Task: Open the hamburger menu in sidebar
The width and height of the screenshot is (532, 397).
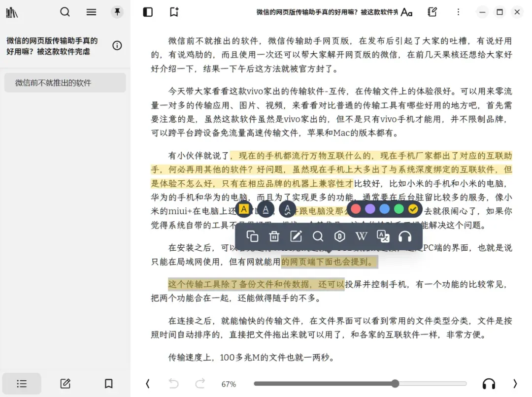Action: [91, 12]
